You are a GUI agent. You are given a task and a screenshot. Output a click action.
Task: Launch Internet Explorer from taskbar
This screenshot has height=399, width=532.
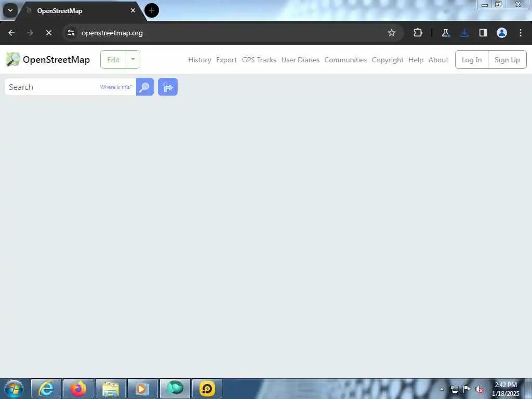(x=46, y=389)
